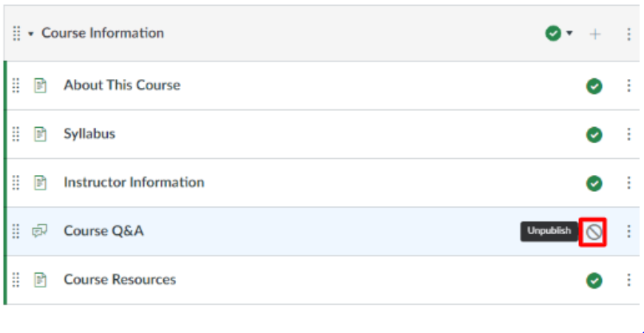The image size is (644, 333).
Task: Click drag handle beside the Syllabus item
Action: point(16,134)
